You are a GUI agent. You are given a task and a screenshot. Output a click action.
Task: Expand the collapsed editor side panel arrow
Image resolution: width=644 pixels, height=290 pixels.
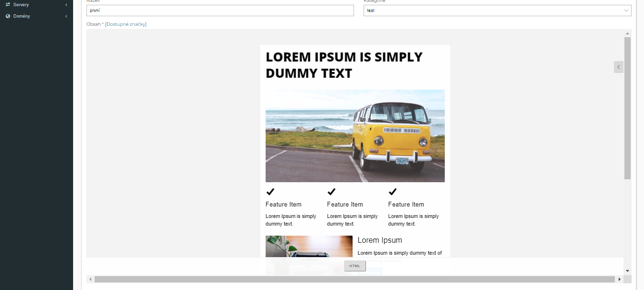[x=619, y=67]
